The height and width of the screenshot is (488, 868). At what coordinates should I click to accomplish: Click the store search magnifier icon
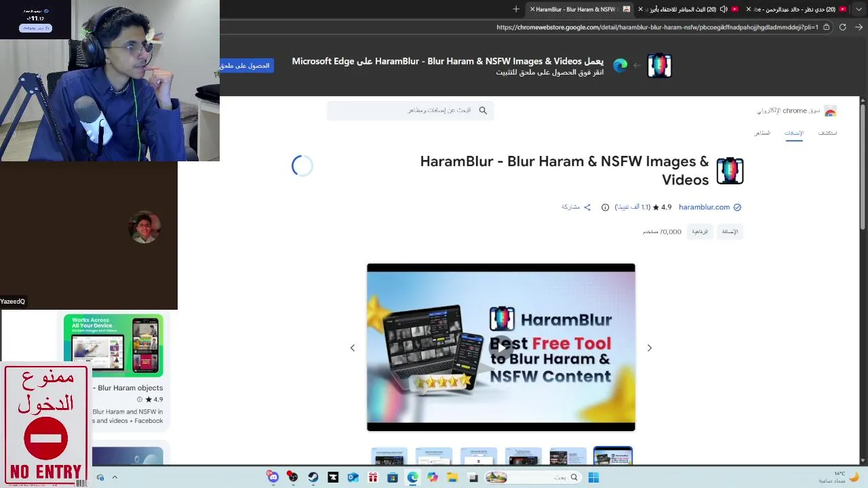[x=483, y=110]
